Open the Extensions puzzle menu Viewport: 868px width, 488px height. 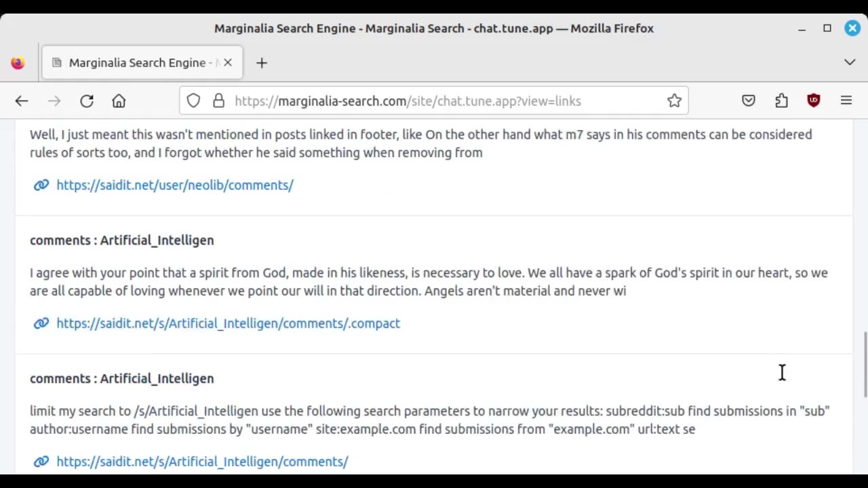point(781,101)
